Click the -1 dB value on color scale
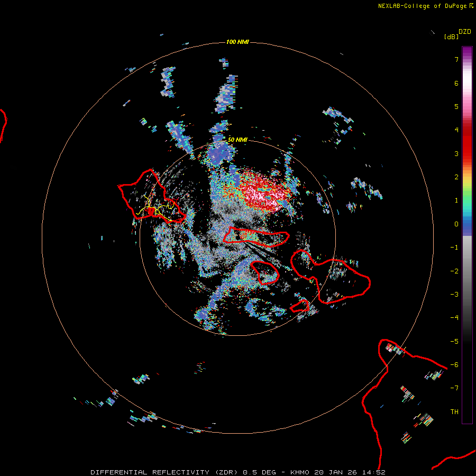 [454, 248]
